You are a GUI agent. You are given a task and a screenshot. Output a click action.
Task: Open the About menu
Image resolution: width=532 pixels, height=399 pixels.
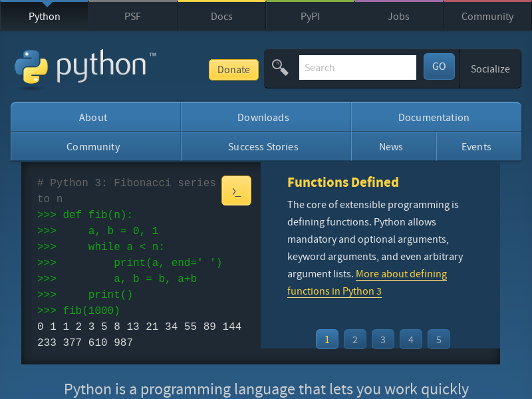(93, 117)
